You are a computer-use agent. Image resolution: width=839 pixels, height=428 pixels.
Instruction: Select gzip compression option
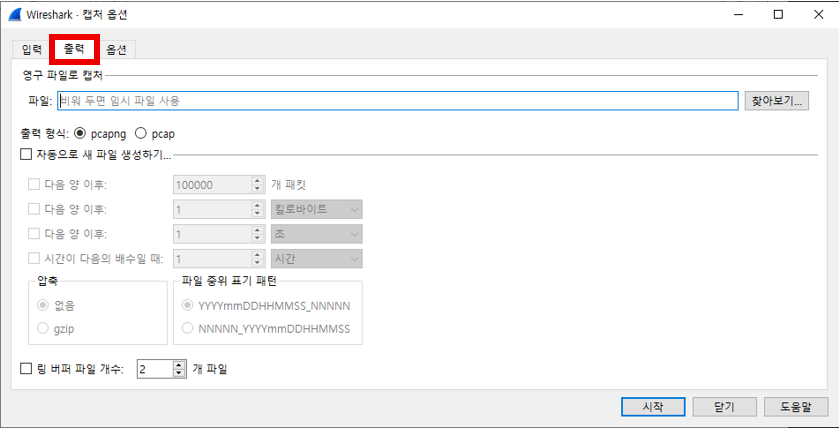[42, 328]
